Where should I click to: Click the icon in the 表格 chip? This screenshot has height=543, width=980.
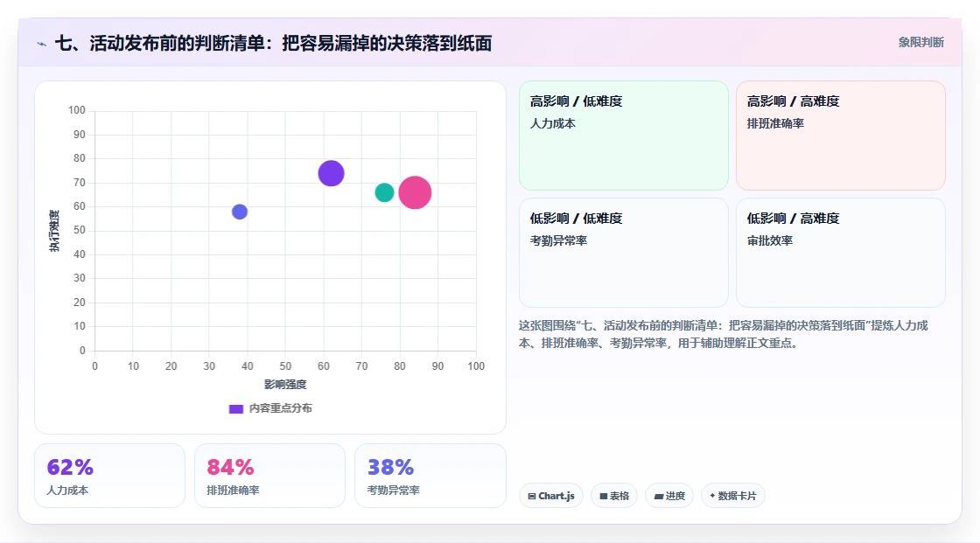coord(604,496)
